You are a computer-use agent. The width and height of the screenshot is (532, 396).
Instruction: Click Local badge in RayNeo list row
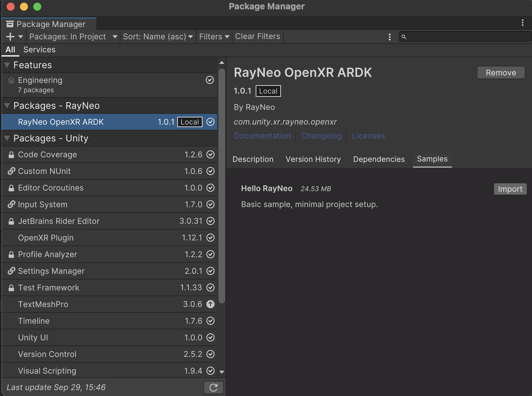[x=190, y=122]
